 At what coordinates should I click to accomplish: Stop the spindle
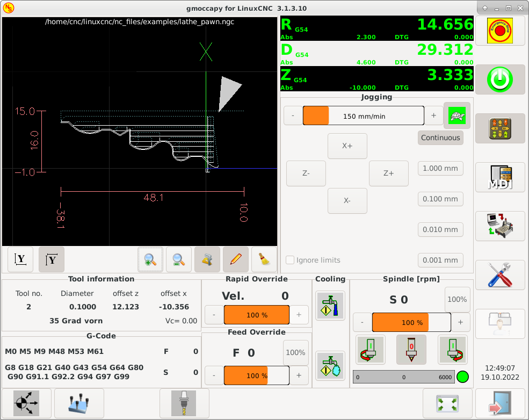click(x=411, y=350)
